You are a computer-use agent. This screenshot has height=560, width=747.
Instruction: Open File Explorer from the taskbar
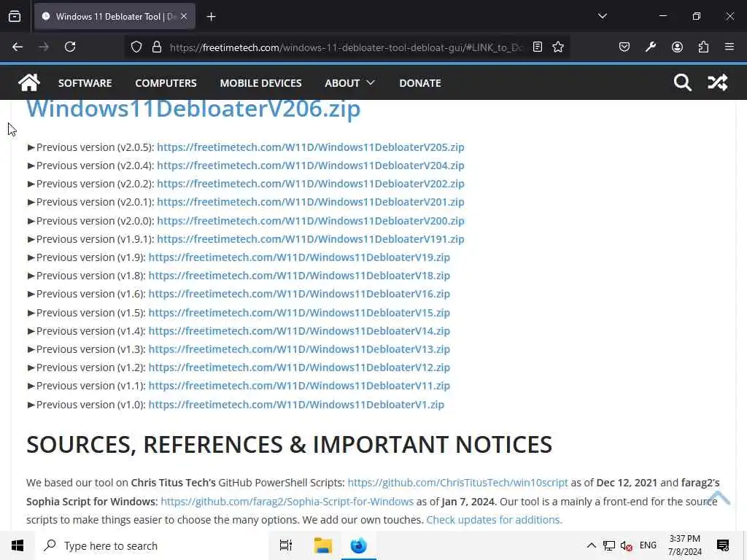[323, 545]
